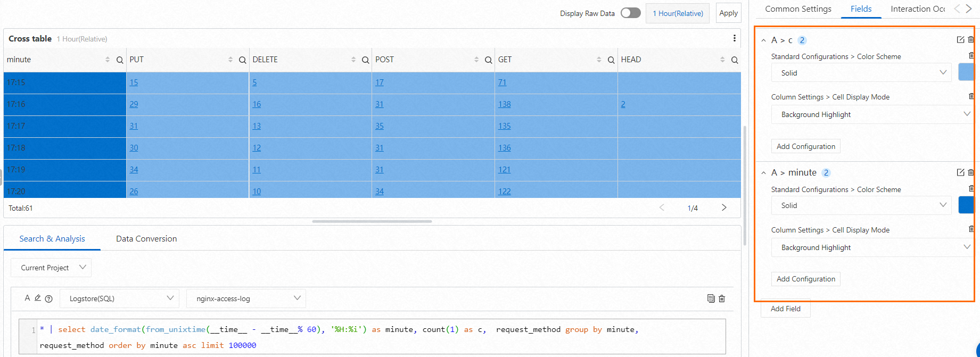980x357 pixels.
Task: Open help for query A
Action: pyautogui.click(x=49, y=299)
